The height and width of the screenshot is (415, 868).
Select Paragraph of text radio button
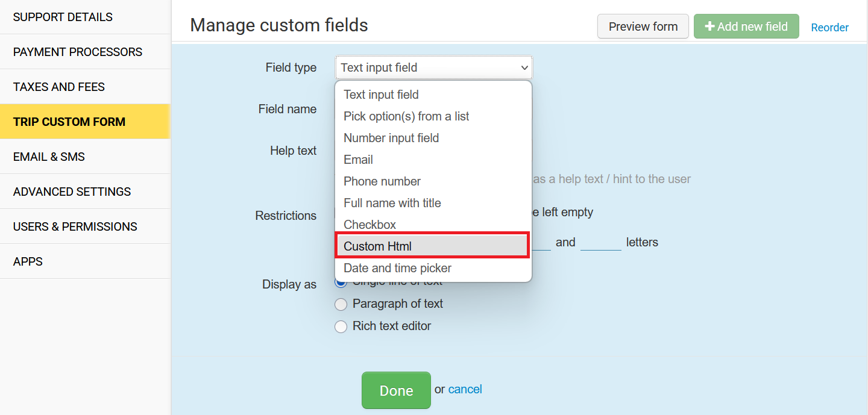(x=341, y=304)
